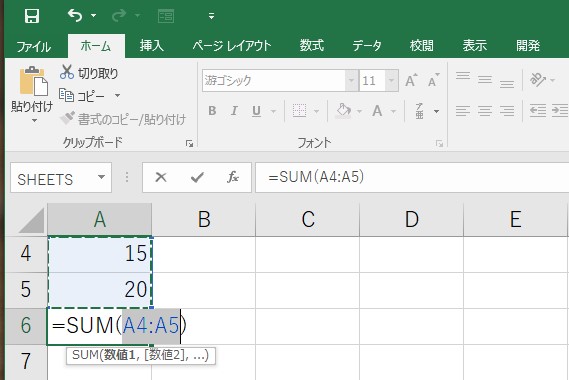Toggle Bold formatting
The height and width of the screenshot is (380, 569).
[212, 111]
